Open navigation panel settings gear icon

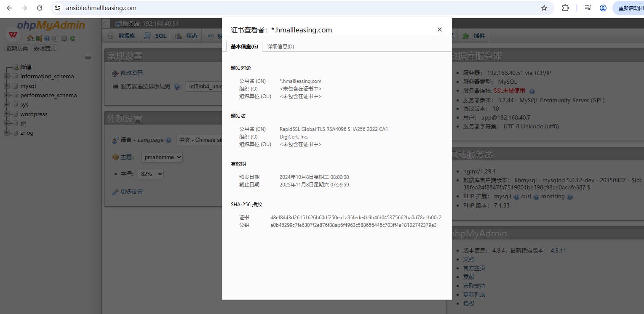coord(64,38)
